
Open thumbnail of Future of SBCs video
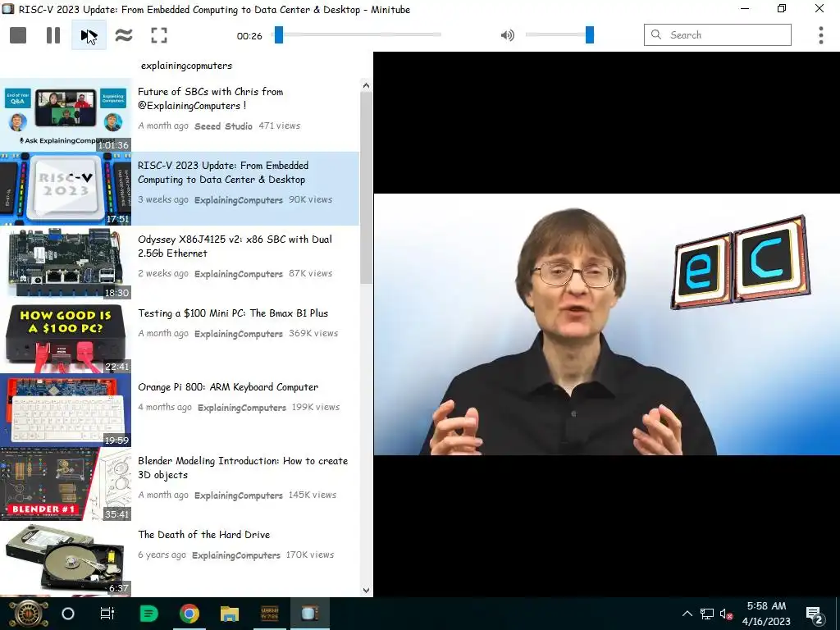tap(66, 115)
